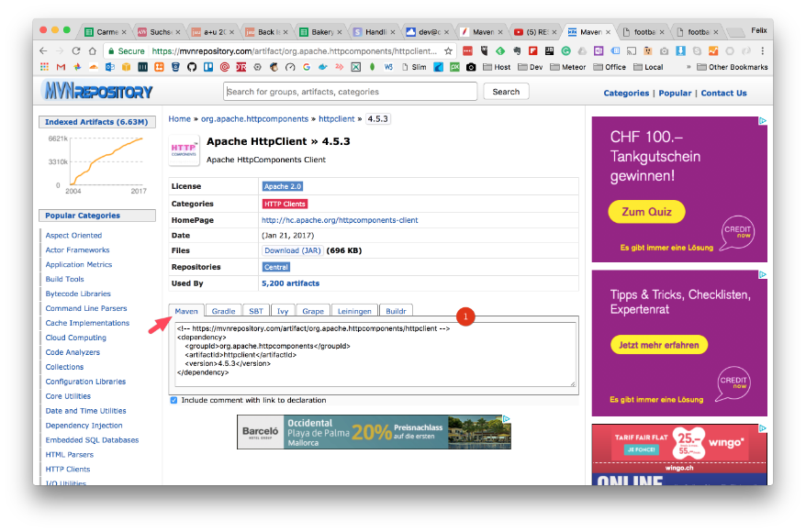Expand the hidden bookmarks overflow chevron
Screen dimensions: 806x532
click(x=688, y=67)
